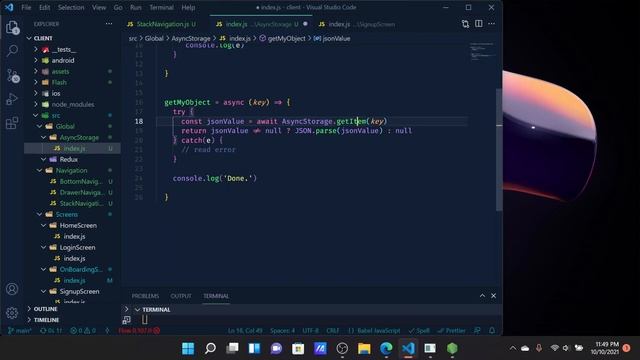
Task: Expand the node_modules folder
Action: tap(36, 104)
